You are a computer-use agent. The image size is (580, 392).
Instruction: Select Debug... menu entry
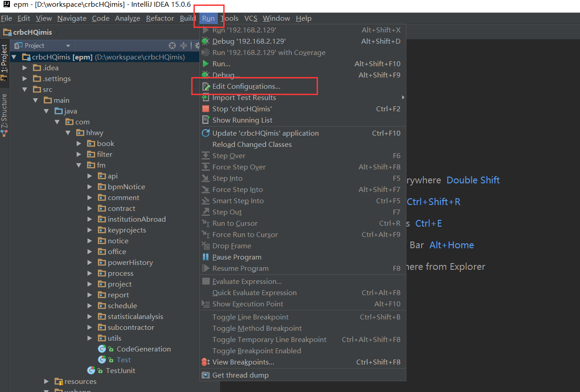303,75
